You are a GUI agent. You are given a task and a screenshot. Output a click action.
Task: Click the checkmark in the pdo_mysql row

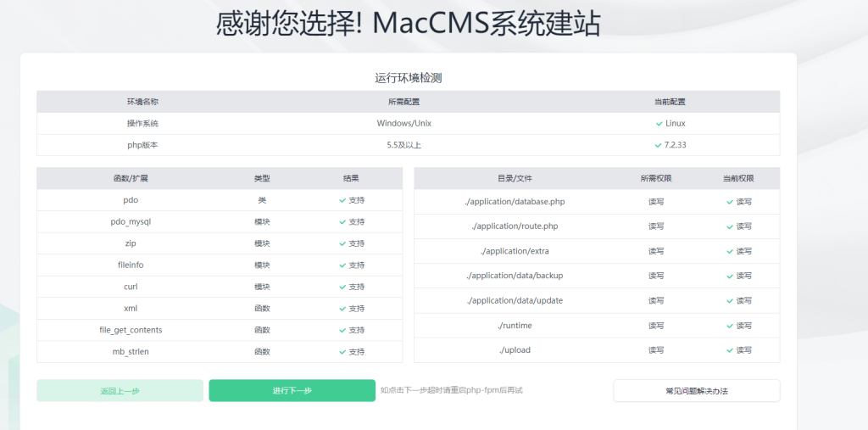[342, 222]
